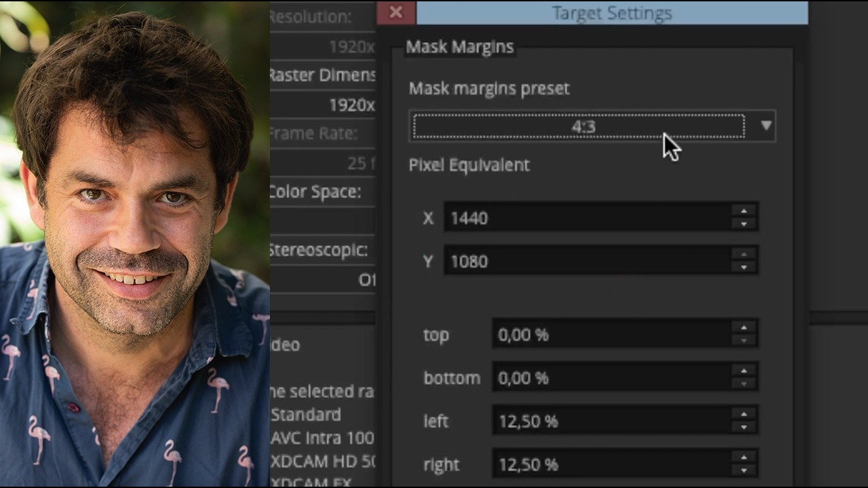
Task: Decrease the left margin with down arrow
Action: 744,428
